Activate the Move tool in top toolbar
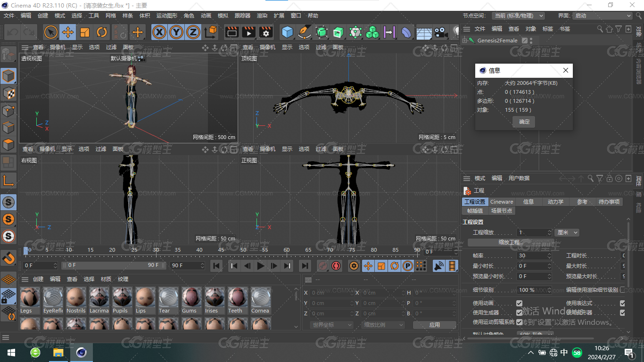 [68, 32]
